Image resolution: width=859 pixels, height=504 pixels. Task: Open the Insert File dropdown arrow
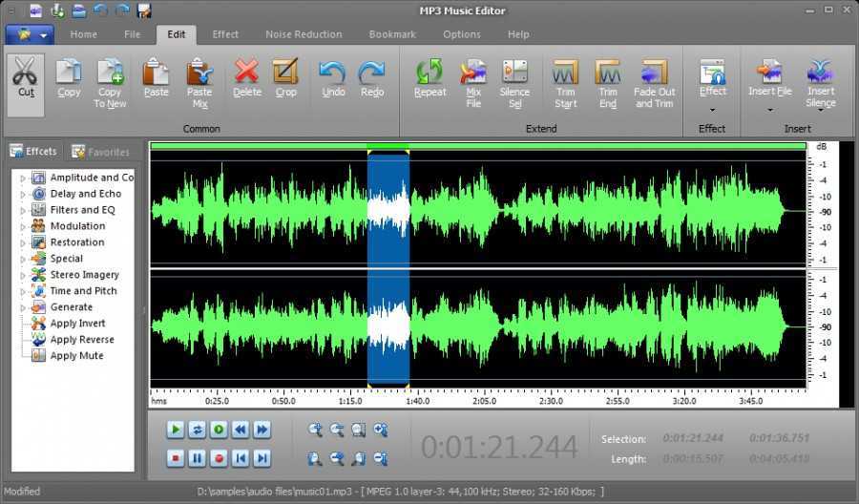click(x=769, y=110)
